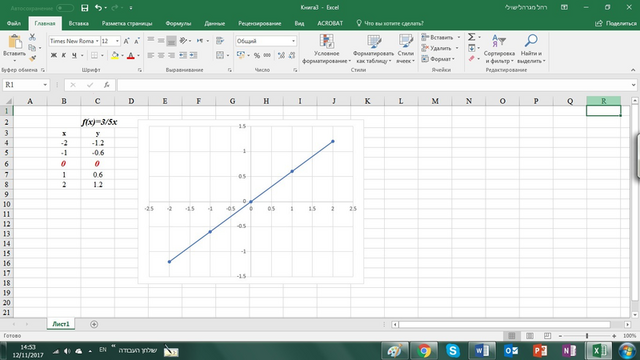Open Find and Select (Найти и выделить)

[531, 49]
